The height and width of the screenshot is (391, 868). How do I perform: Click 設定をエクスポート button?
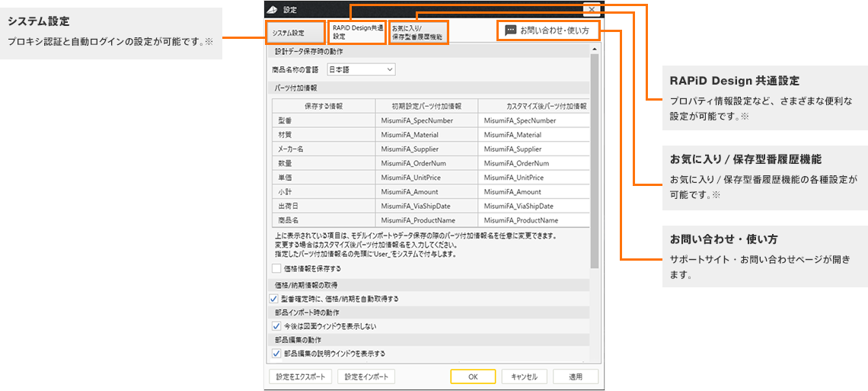coord(300,377)
